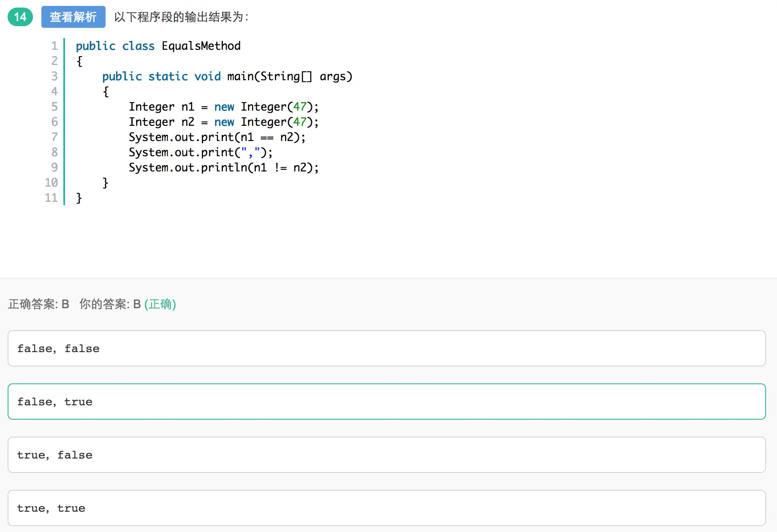Screen dimensions: 777x532
Task: Click the main method declaration line
Action: [x=227, y=76]
